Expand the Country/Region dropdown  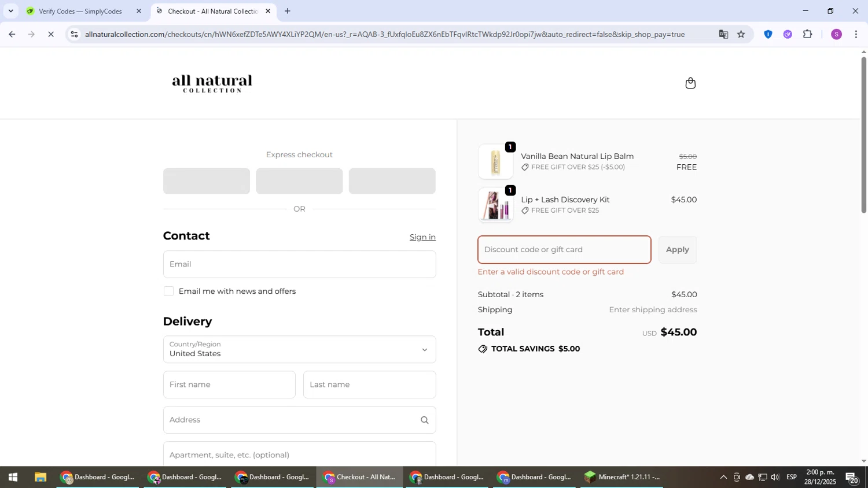[299, 350]
